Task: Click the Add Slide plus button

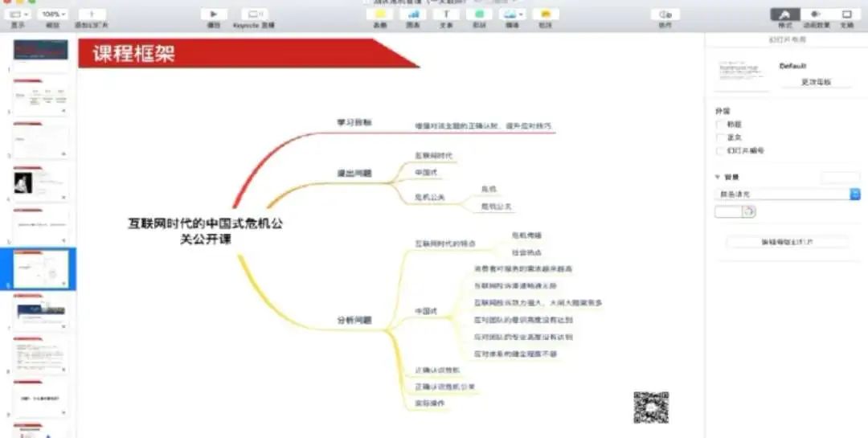Action: coord(91,14)
